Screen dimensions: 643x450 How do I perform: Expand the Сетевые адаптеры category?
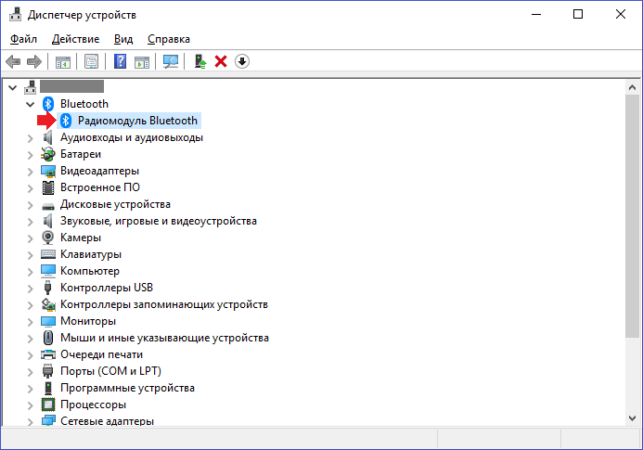30,422
